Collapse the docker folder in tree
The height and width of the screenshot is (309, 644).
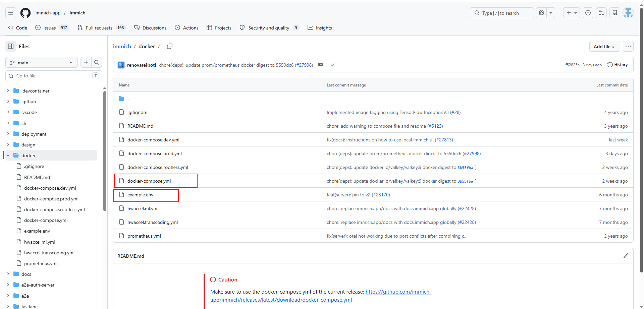pos(8,156)
